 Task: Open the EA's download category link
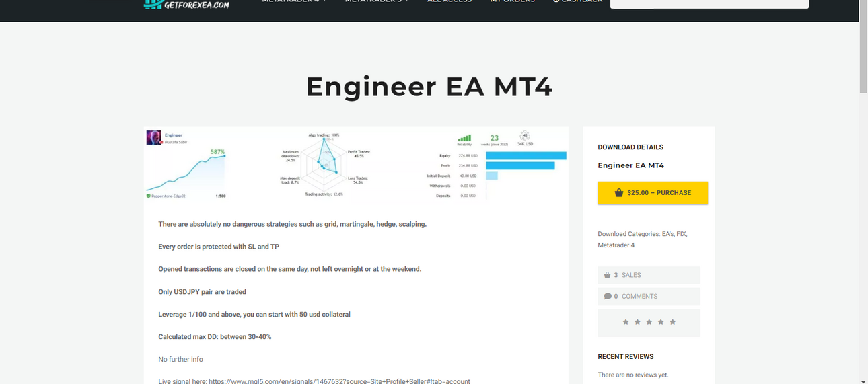[x=667, y=234]
